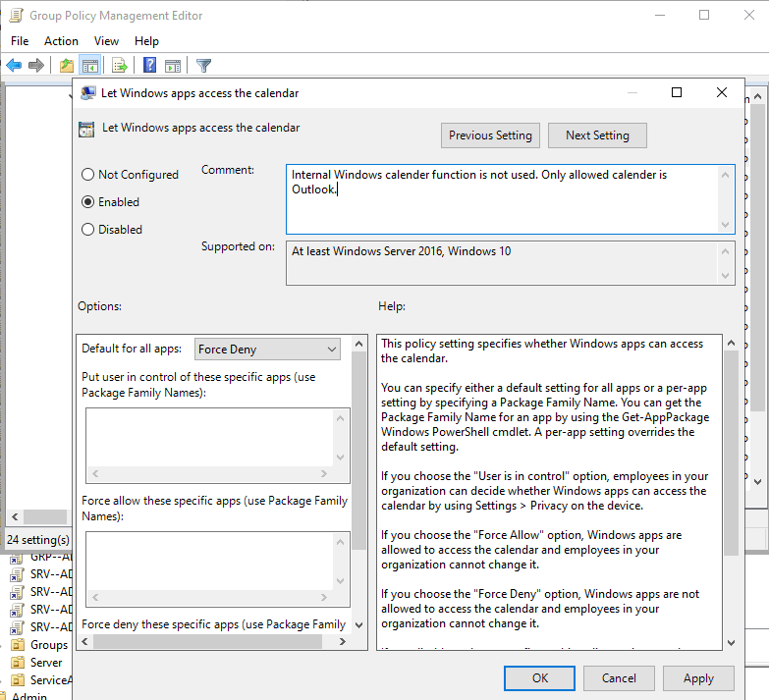Image resolution: width=769 pixels, height=700 pixels.
Task: Open Help via the blue question-mark icon
Action: click(149, 65)
